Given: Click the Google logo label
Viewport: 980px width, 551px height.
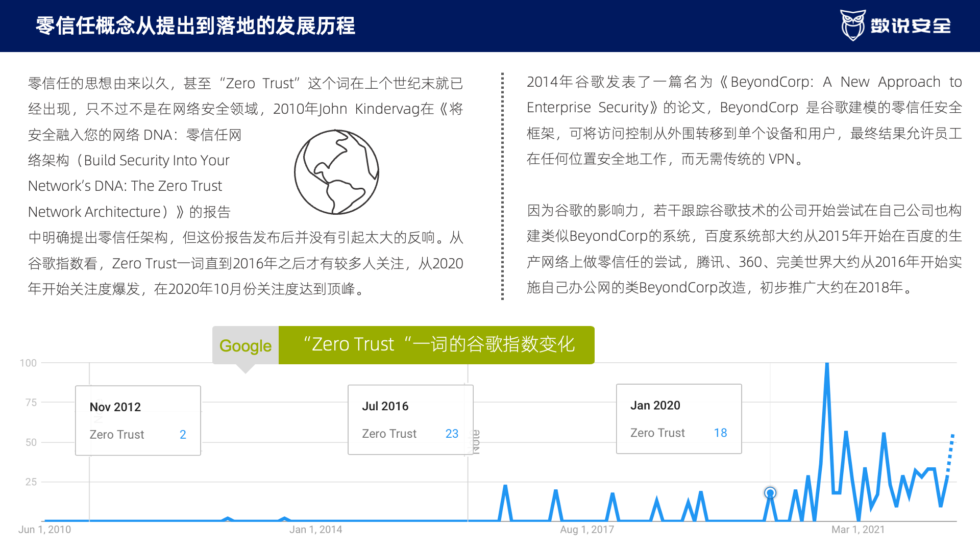Looking at the screenshot, I should [x=246, y=345].
